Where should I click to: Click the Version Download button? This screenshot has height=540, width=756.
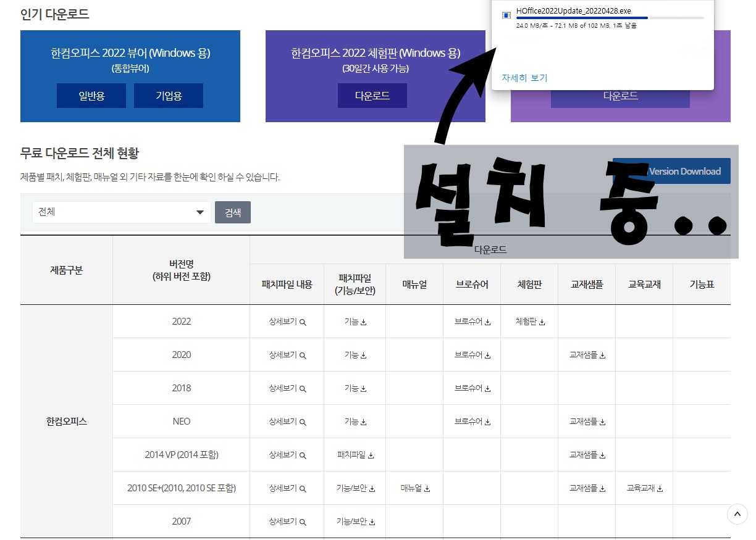(x=671, y=171)
